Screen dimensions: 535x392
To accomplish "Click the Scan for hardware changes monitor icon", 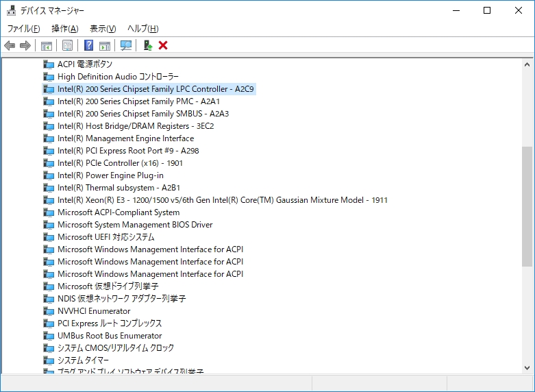I will 126,45.
